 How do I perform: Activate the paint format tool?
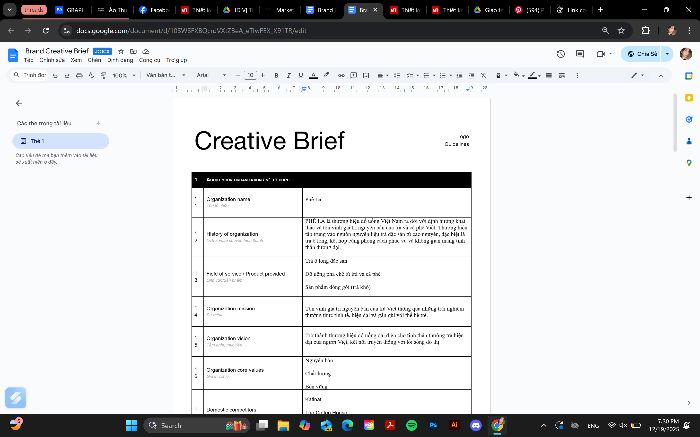[103, 75]
